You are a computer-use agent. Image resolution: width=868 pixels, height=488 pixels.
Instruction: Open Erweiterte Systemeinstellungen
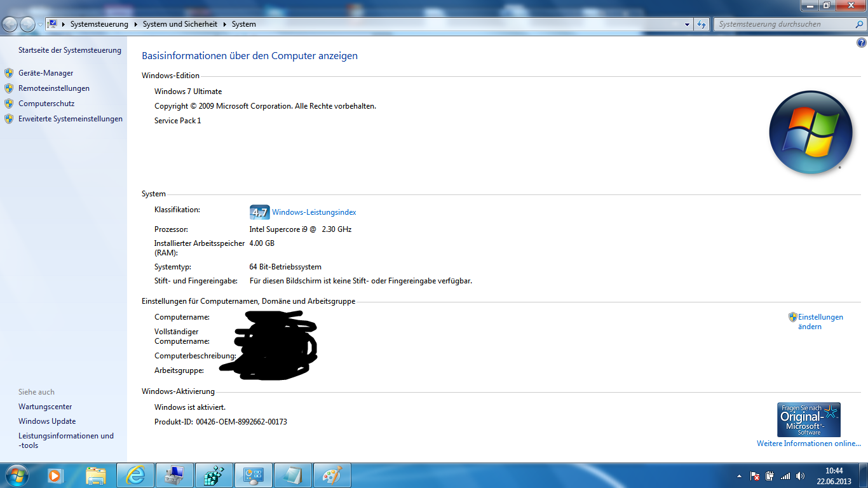point(71,119)
